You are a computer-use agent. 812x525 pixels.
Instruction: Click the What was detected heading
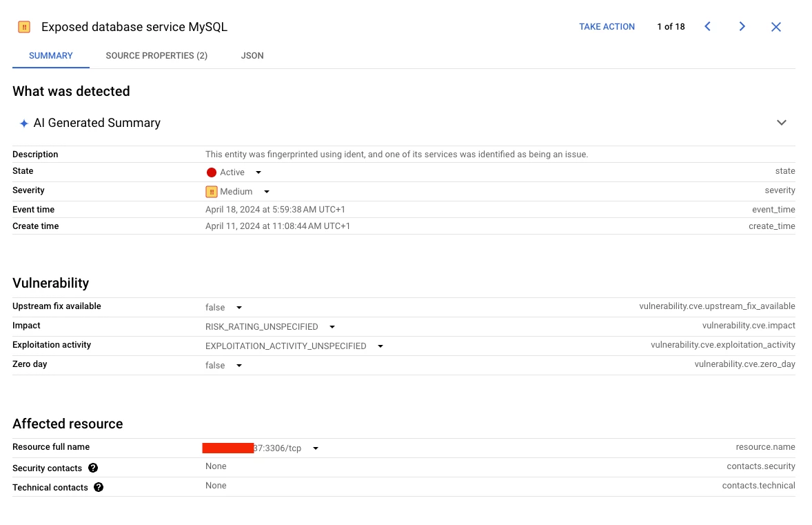[72, 91]
